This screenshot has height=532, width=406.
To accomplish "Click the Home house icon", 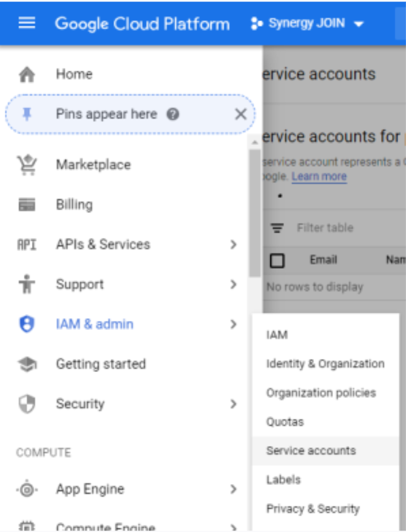I will [x=27, y=74].
